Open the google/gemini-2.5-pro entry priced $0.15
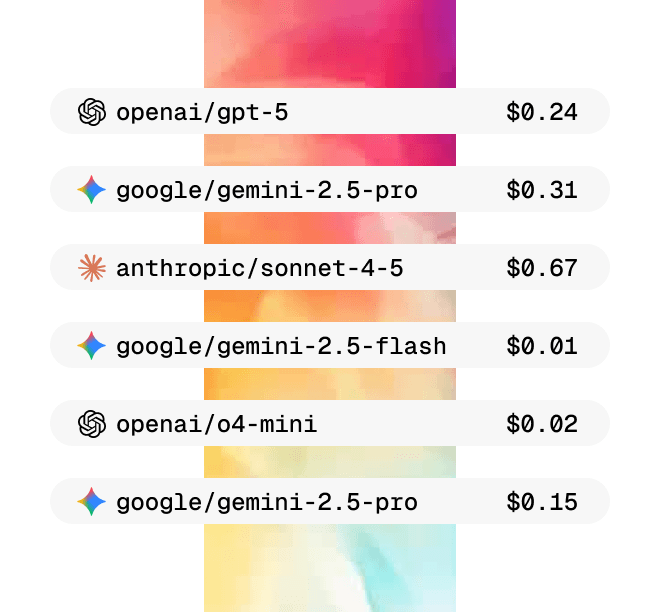Screen dimensions: 660x612 pyautogui.click(x=267, y=502)
